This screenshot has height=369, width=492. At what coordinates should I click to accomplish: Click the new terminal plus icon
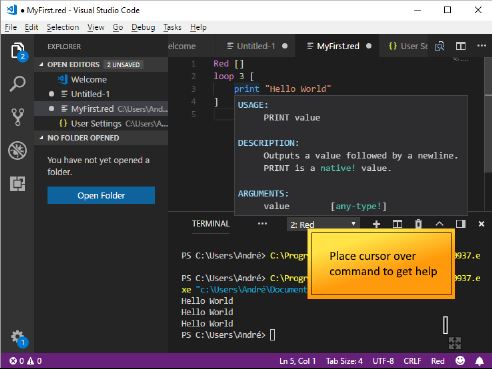click(376, 224)
